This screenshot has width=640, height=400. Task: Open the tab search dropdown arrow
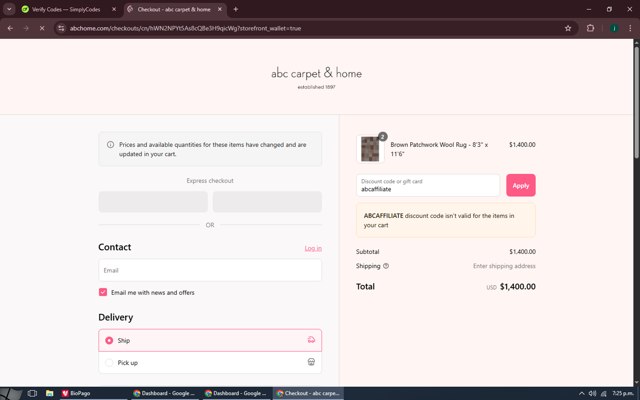tap(9, 9)
